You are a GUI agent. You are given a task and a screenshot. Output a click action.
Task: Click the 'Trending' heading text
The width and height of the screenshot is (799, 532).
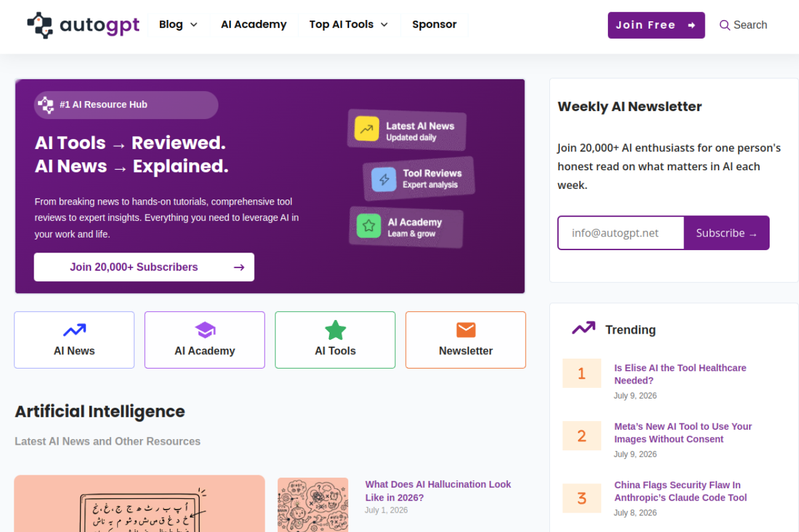[x=630, y=330]
